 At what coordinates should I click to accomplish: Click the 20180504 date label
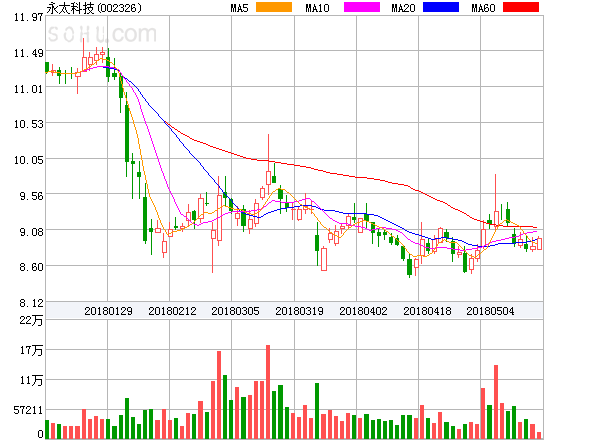[490, 311]
